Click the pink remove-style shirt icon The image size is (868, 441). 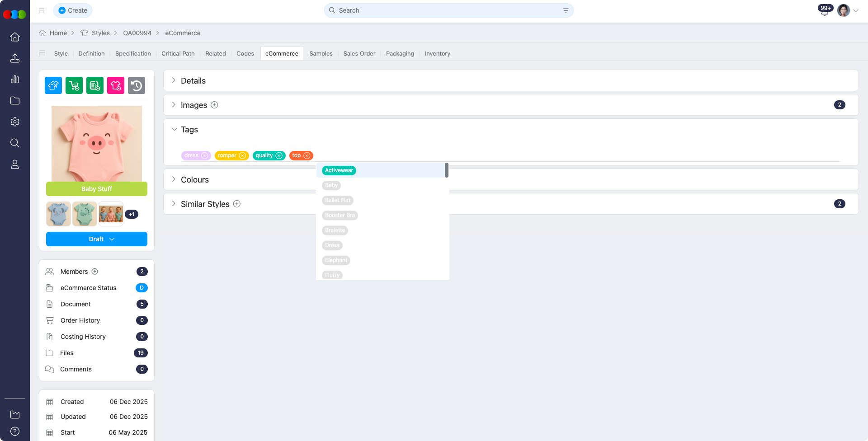pyautogui.click(x=115, y=85)
